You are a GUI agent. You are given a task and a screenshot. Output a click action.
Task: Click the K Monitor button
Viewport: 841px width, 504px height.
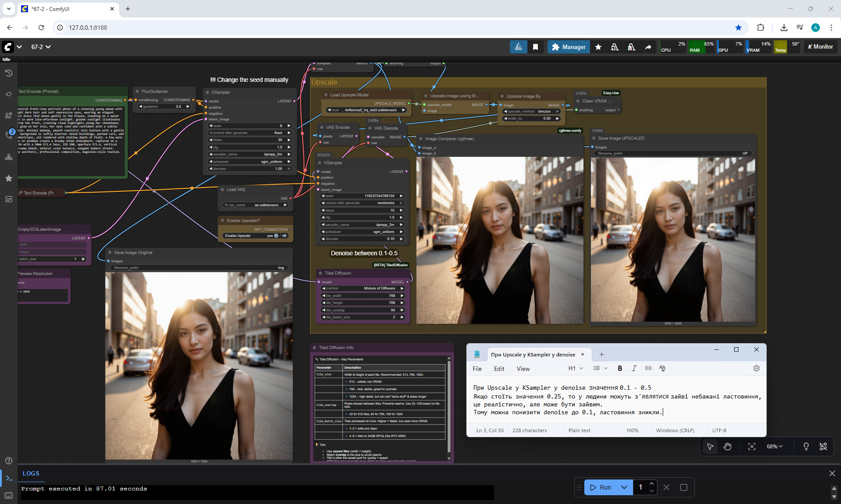point(820,47)
